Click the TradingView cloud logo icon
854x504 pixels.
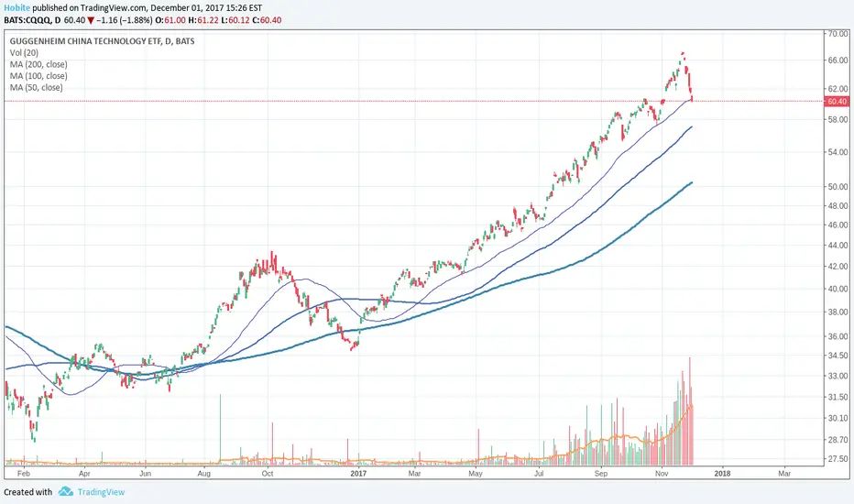coord(66,491)
